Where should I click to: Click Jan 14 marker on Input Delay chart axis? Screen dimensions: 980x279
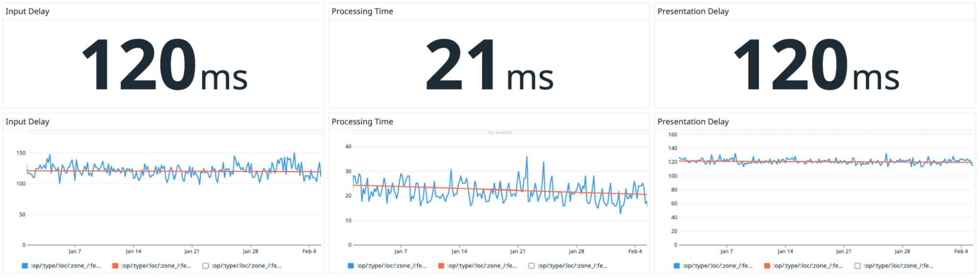click(133, 251)
